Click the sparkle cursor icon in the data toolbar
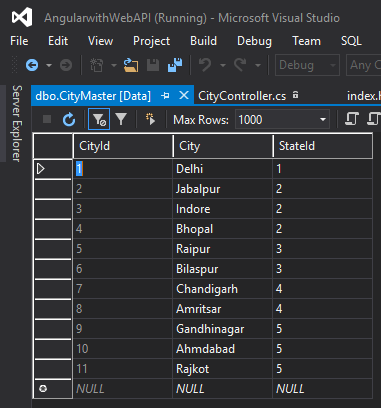The image size is (381, 408). [150, 119]
